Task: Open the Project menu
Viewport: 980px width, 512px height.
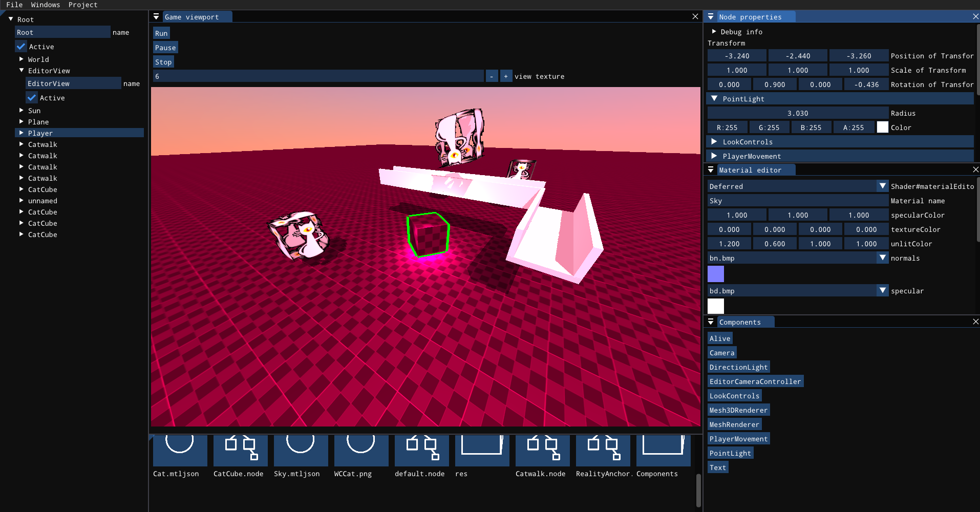Action: coord(83,5)
